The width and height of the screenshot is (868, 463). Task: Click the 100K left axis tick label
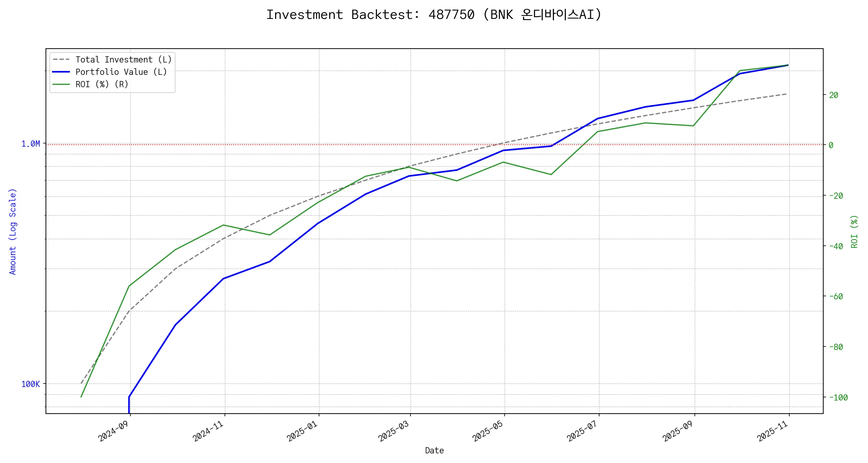click(x=30, y=384)
